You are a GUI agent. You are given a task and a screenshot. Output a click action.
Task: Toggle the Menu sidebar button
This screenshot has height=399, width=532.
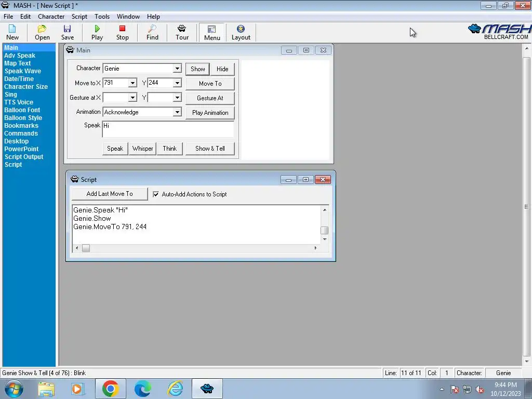212,33
